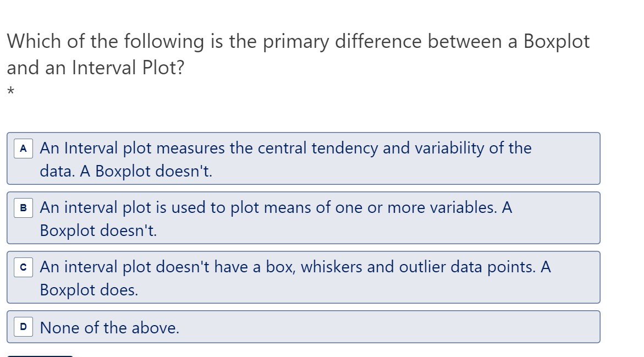The image size is (644, 357).
Task: Click the required asterisk under the question
Action: (10, 91)
